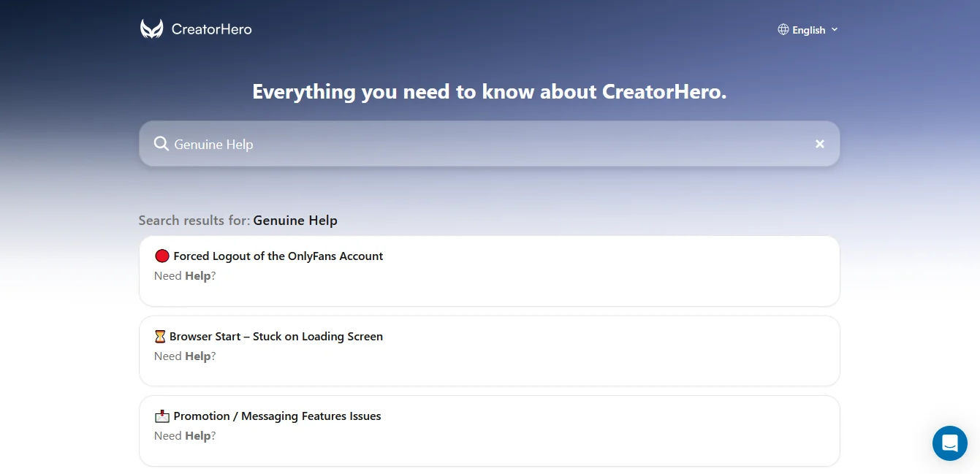Click the magnifier search icon
This screenshot has height=474, width=980.
pos(162,144)
